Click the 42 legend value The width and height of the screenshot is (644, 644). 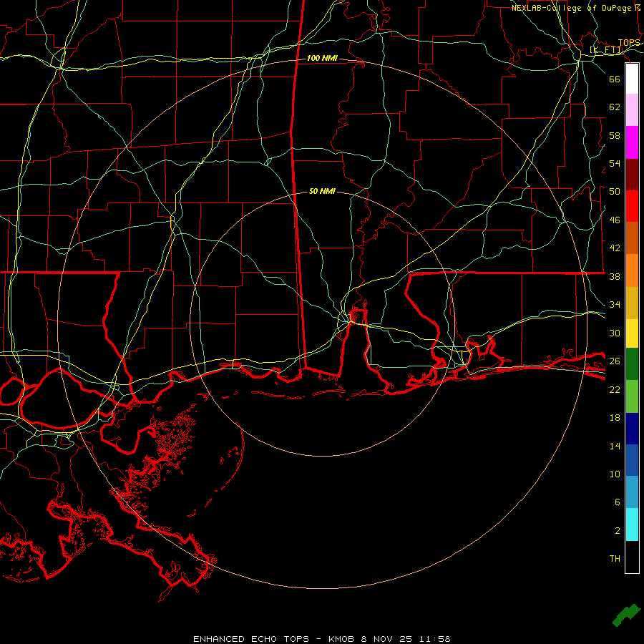615,248
